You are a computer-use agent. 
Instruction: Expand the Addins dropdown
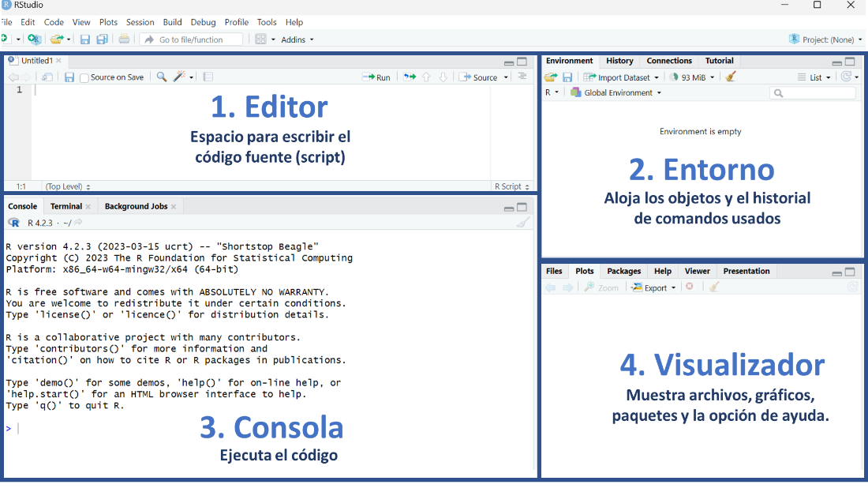point(297,39)
